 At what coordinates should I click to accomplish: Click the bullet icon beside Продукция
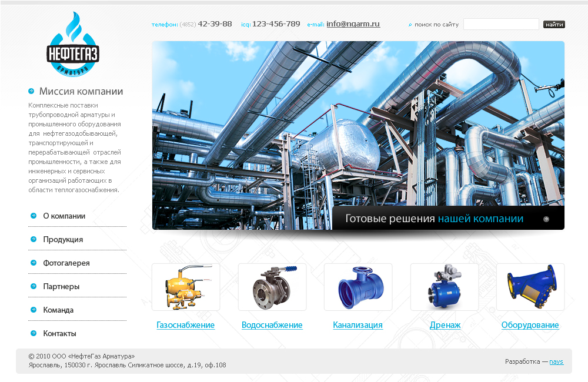34,239
